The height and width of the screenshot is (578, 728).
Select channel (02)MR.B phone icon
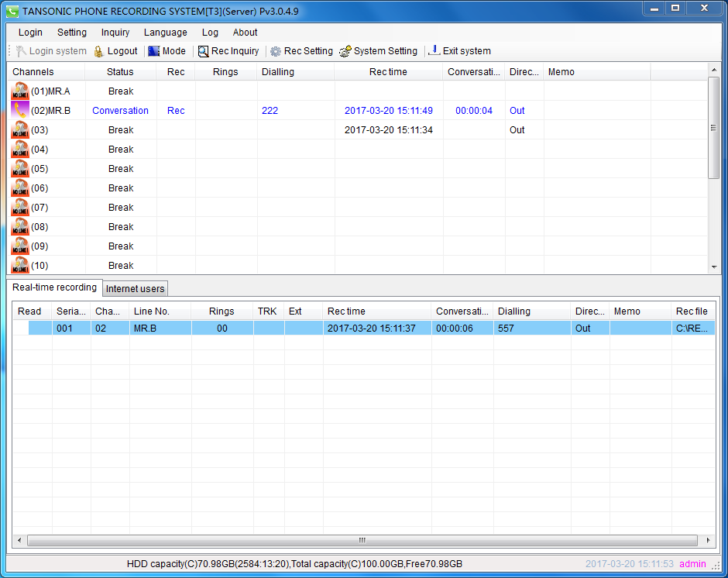click(20, 111)
